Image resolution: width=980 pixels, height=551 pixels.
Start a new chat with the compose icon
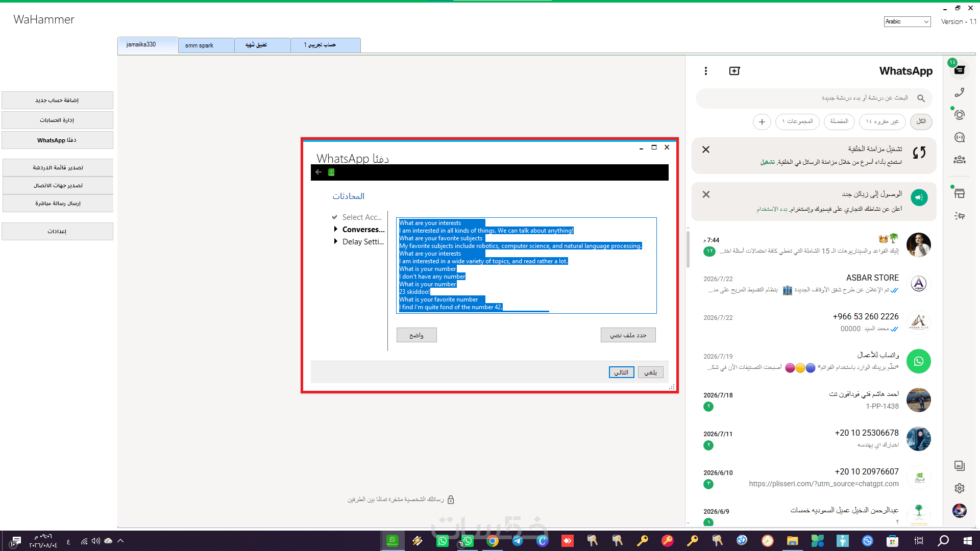click(734, 71)
